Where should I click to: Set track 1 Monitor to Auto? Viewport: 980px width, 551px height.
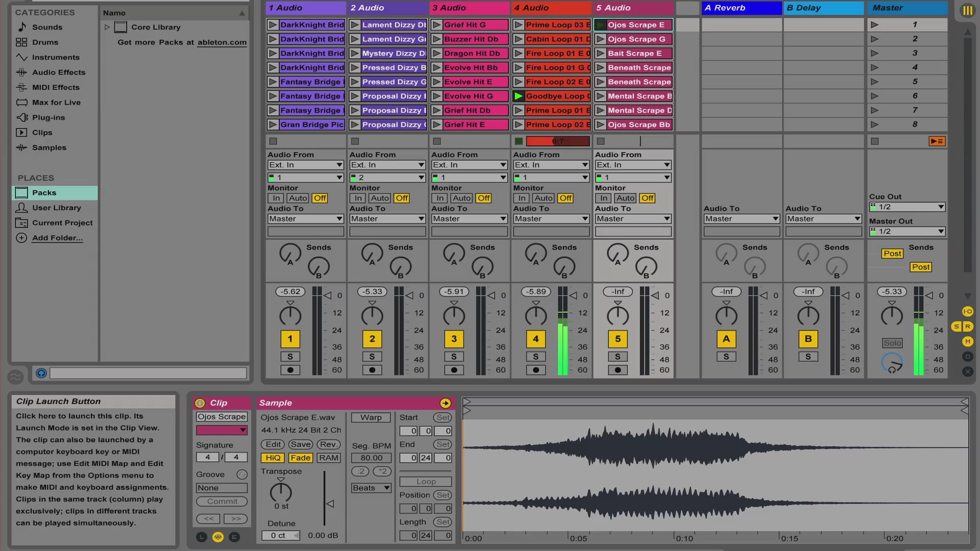tap(298, 198)
